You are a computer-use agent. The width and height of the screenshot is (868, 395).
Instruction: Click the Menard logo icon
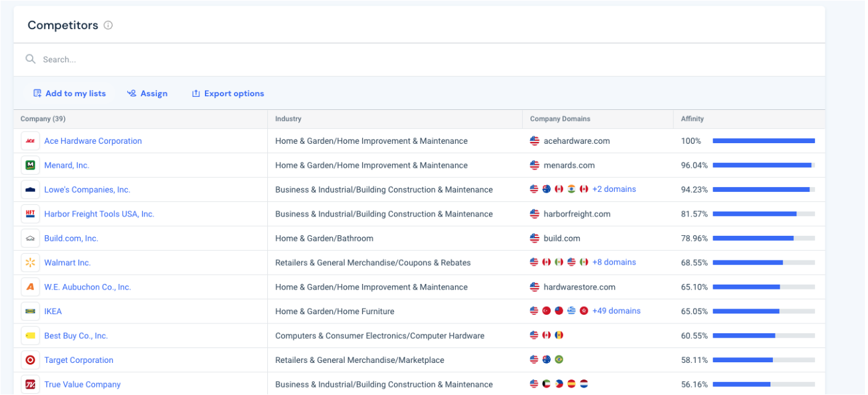point(30,165)
